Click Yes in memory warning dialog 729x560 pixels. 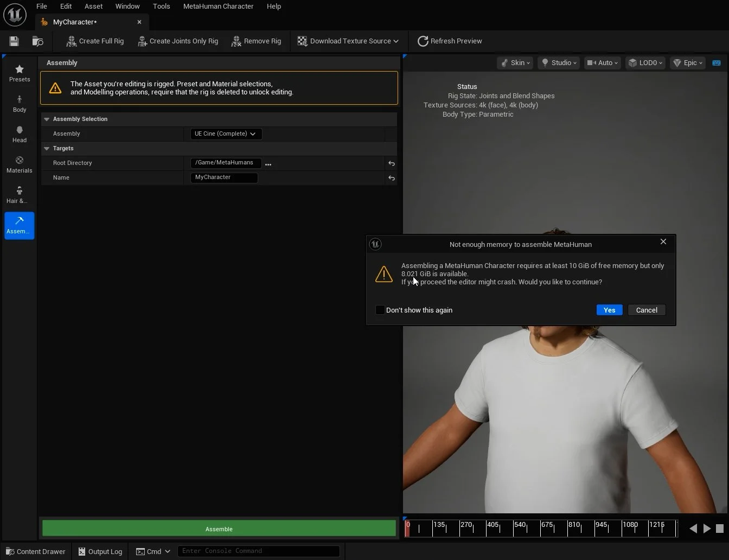[609, 310]
